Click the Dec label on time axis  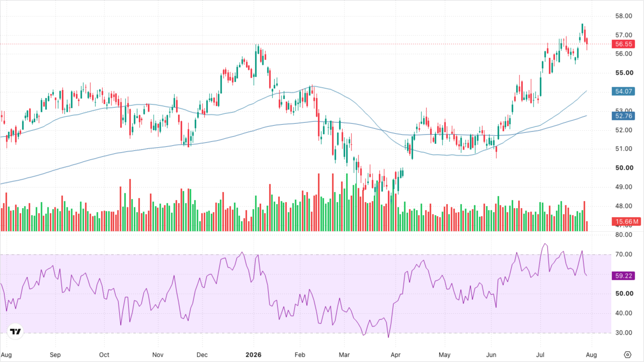(202, 355)
